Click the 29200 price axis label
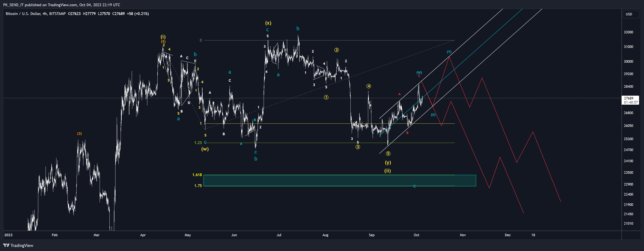 (x=629, y=74)
